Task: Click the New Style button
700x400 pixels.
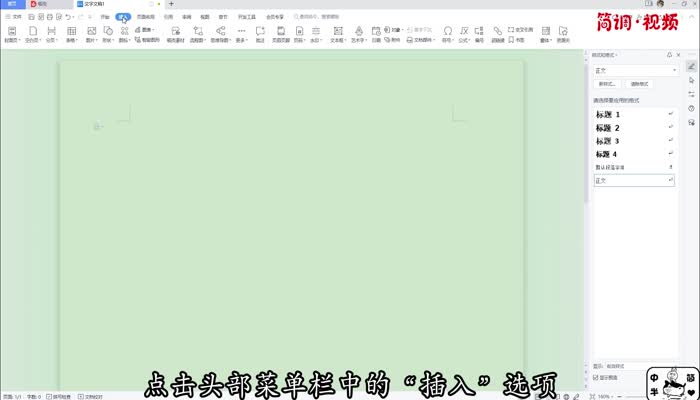Action: click(607, 84)
